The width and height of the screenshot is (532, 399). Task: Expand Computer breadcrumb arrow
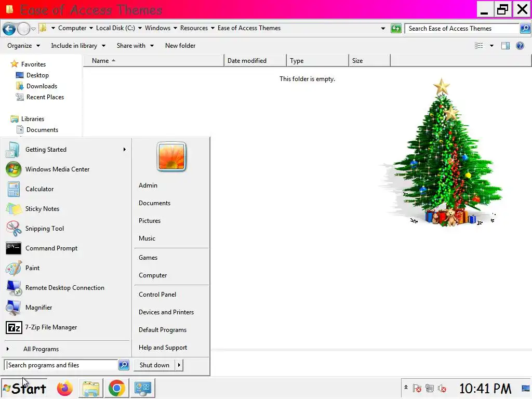tap(91, 28)
